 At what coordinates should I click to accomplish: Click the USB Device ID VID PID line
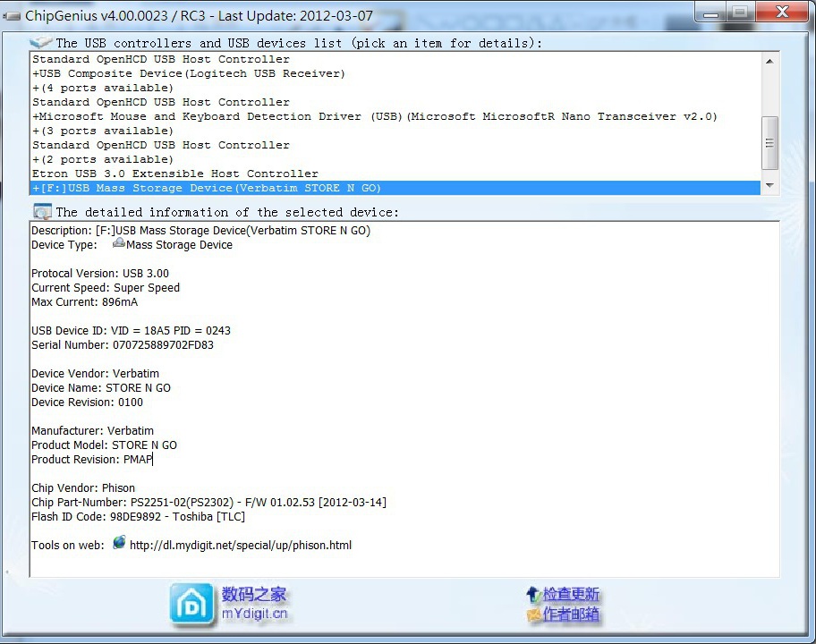131,331
